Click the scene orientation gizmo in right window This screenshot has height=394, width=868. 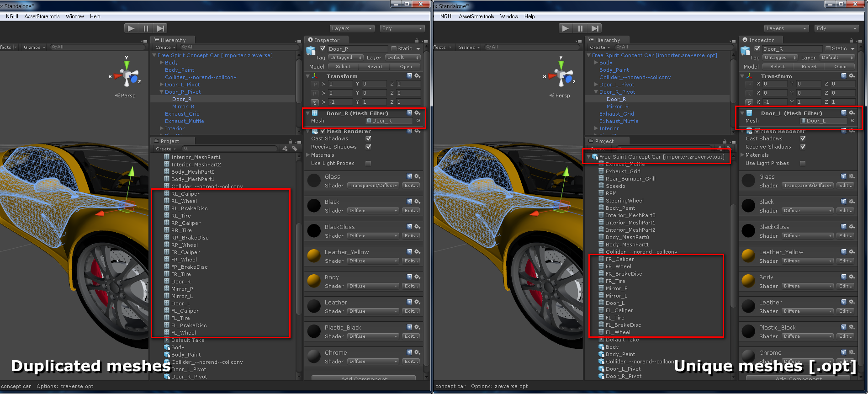pyautogui.click(x=561, y=75)
